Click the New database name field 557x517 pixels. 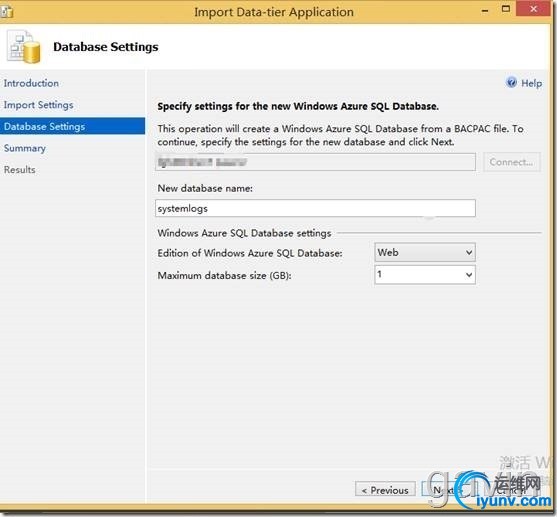(x=315, y=208)
